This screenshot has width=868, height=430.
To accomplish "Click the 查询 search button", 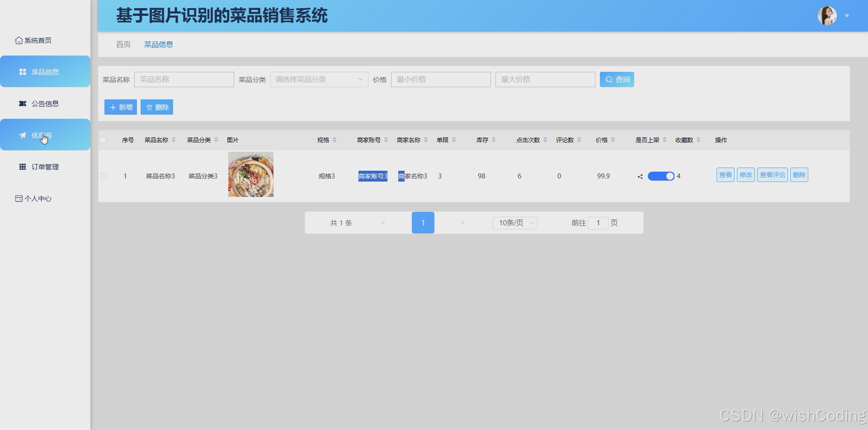I will pyautogui.click(x=617, y=79).
